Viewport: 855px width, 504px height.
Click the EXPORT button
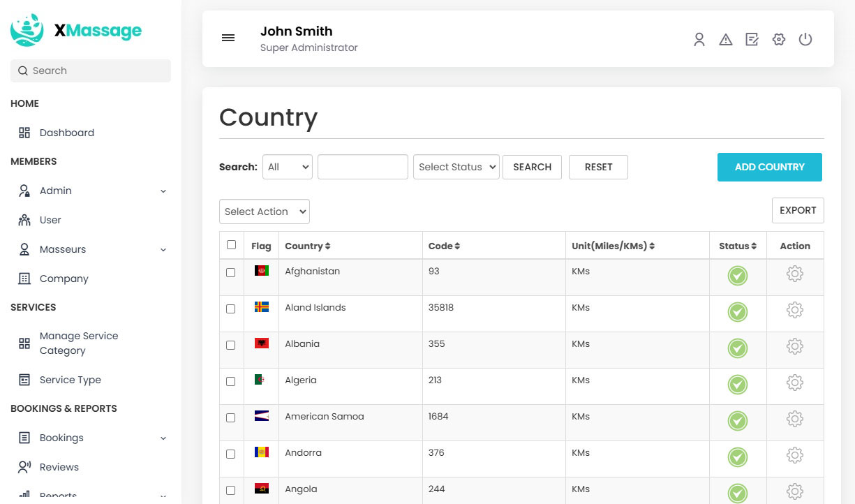coord(797,210)
